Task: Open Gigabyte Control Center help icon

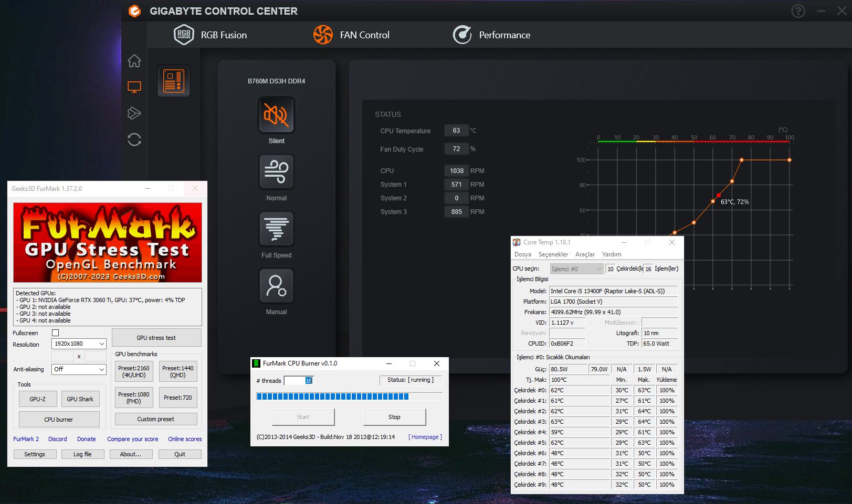Action: click(x=798, y=11)
